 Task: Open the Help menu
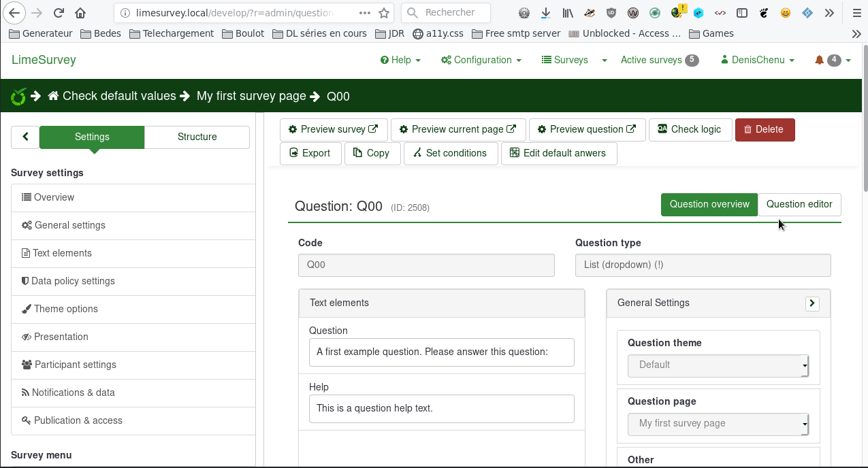[x=400, y=60]
